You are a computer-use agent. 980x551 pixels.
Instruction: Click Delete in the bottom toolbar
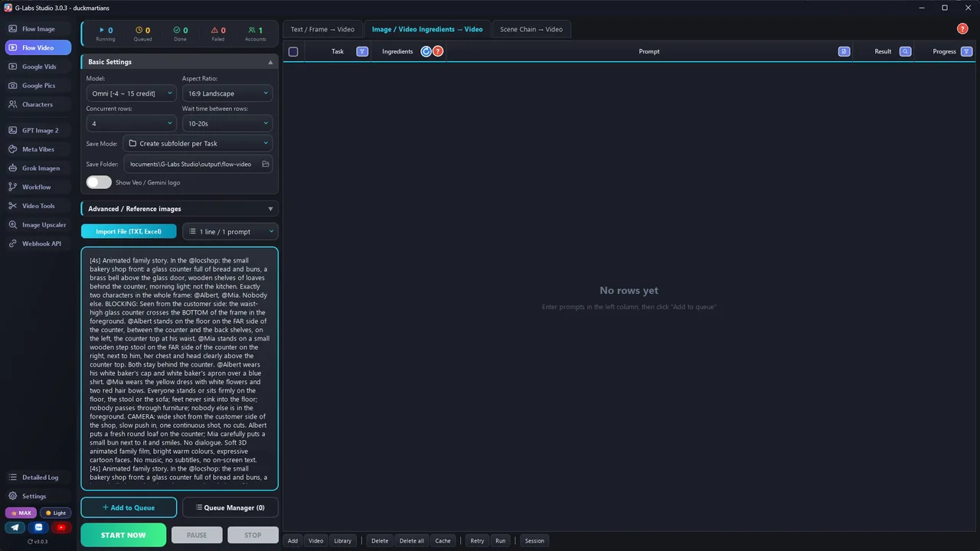380,540
